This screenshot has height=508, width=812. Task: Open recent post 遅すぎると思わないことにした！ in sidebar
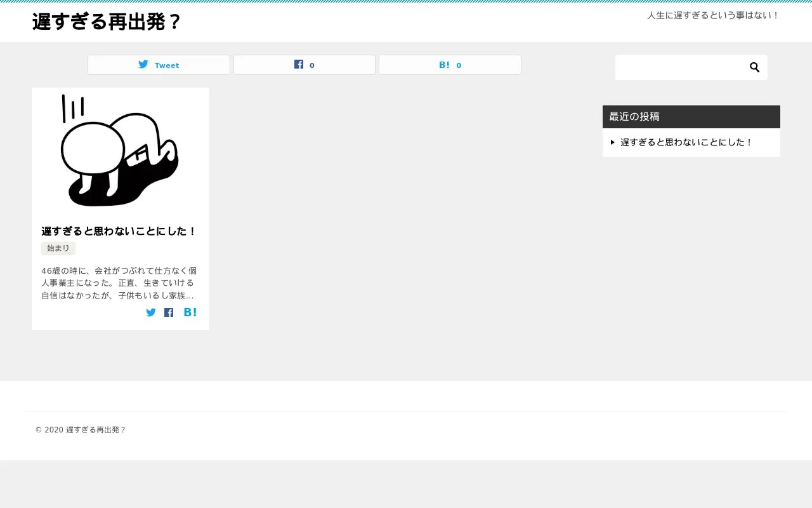pos(686,142)
